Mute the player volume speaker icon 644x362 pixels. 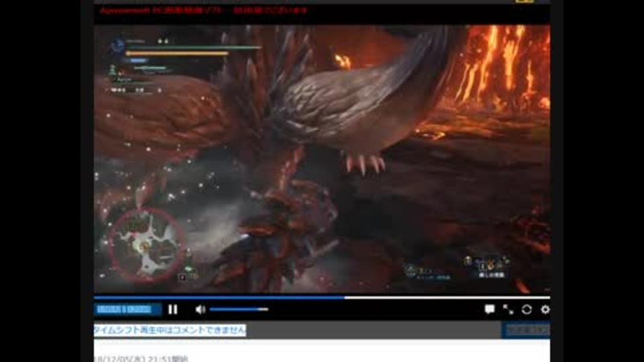(200, 310)
